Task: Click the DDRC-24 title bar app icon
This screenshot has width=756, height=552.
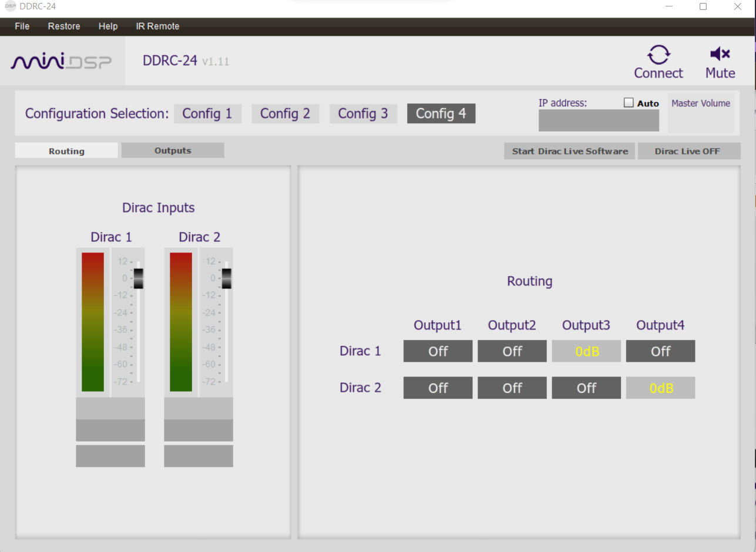Action: [x=10, y=6]
